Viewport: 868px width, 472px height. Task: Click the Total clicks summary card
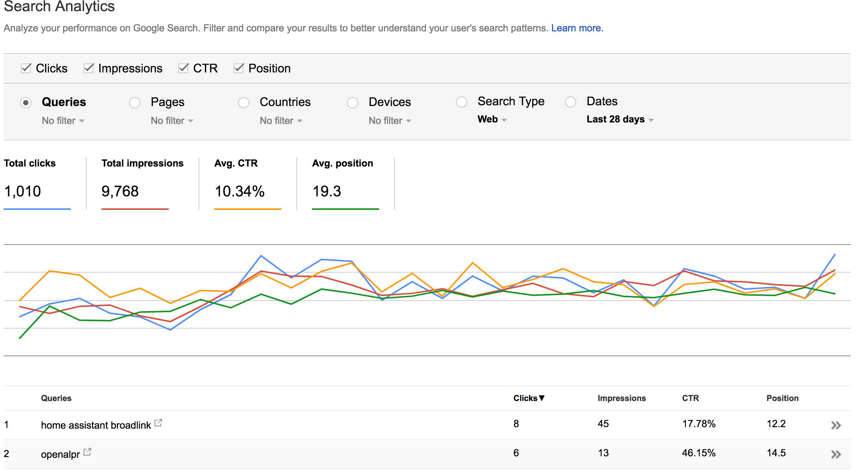click(x=37, y=183)
